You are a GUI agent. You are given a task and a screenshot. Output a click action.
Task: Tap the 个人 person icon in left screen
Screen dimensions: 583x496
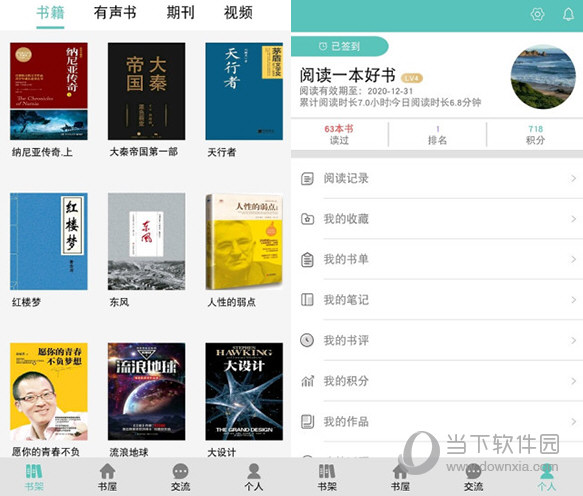click(254, 471)
